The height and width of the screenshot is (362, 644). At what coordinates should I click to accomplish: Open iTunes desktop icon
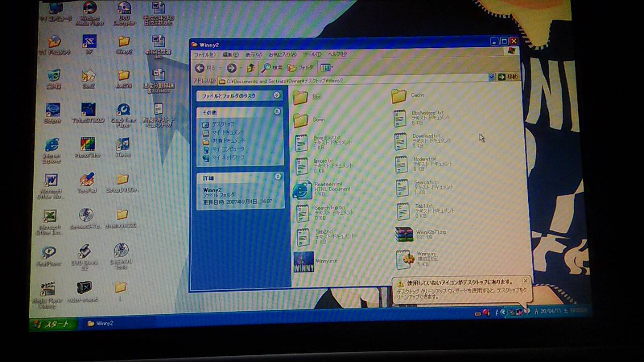coord(123,147)
